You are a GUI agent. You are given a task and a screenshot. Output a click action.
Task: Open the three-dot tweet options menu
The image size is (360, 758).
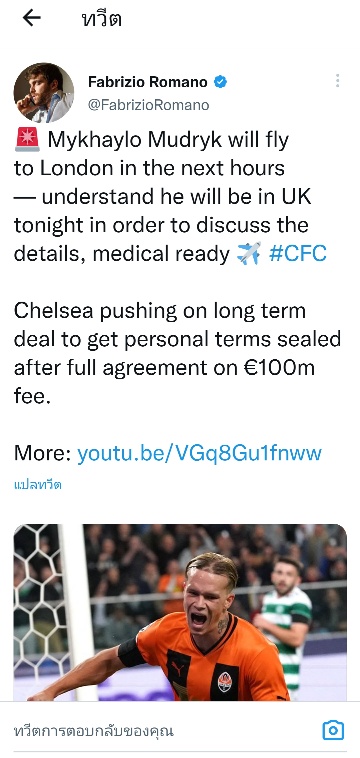coord(337,81)
